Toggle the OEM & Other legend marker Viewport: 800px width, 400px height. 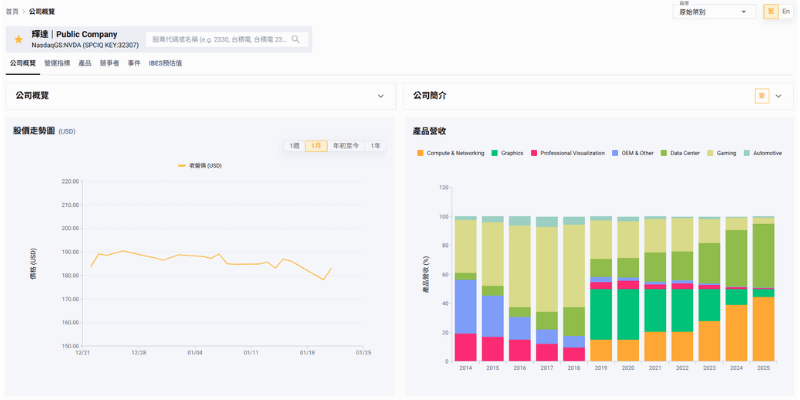click(x=615, y=153)
